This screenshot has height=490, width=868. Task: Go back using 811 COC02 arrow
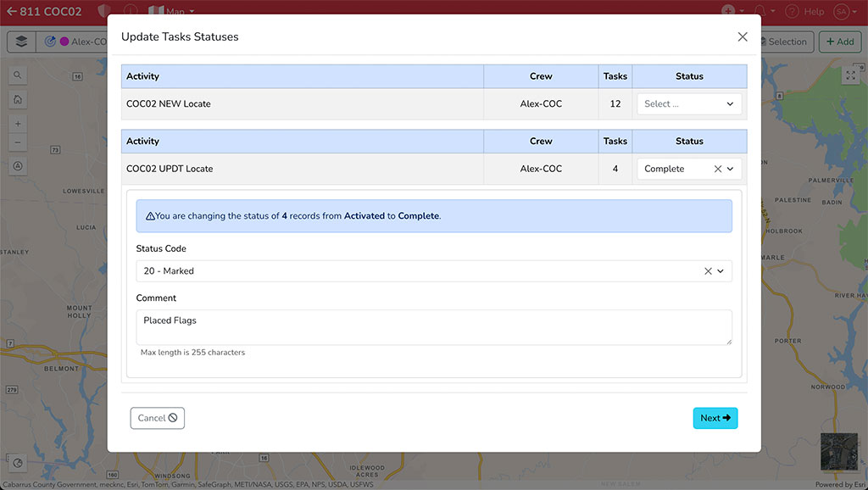click(11, 11)
